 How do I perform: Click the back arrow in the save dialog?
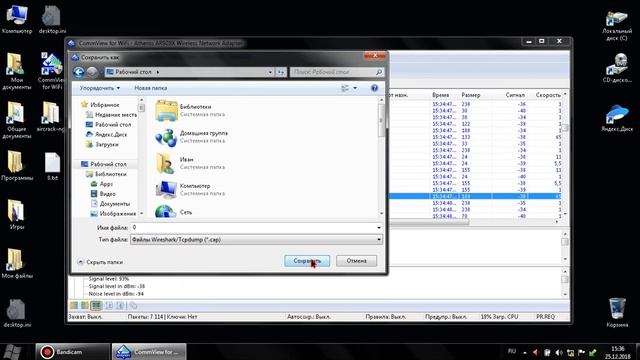(78, 72)
